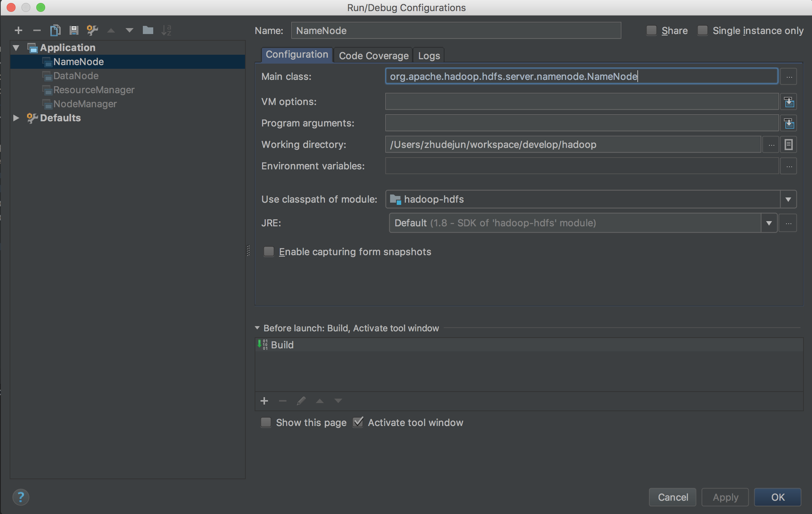The height and width of the screenshot is (514, 812).
Task: Click into the Program arguments field
Action: 582,123
